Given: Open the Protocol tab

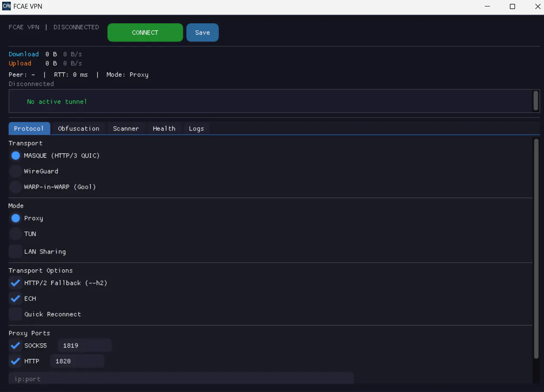Looking at the screenshot, I should 29,128.
